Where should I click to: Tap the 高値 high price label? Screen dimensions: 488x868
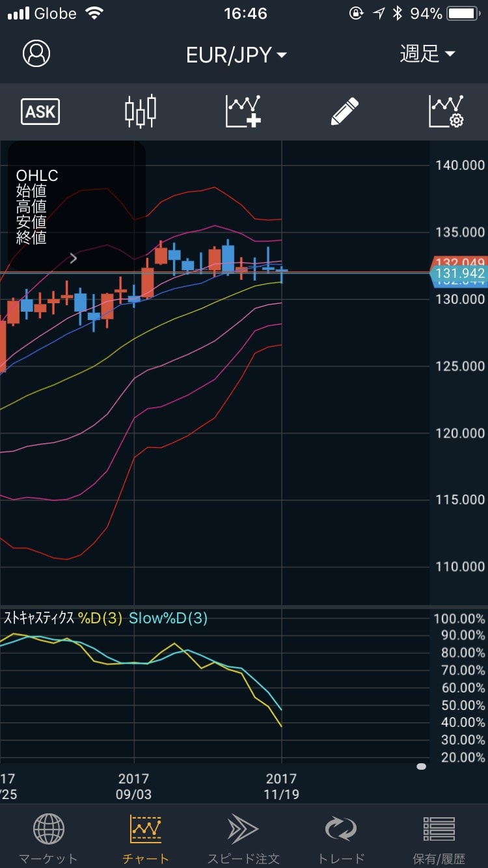click(x=31, y=207)
